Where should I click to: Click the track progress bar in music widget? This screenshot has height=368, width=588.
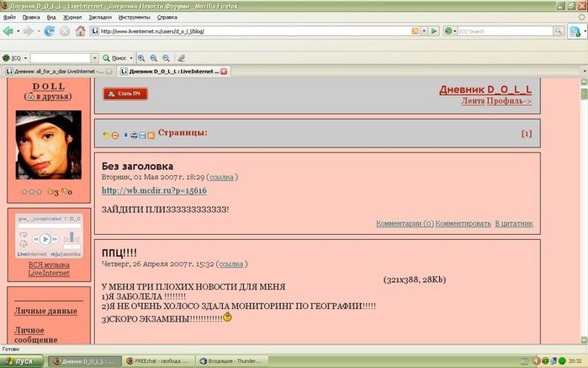[x=49, y=226]
